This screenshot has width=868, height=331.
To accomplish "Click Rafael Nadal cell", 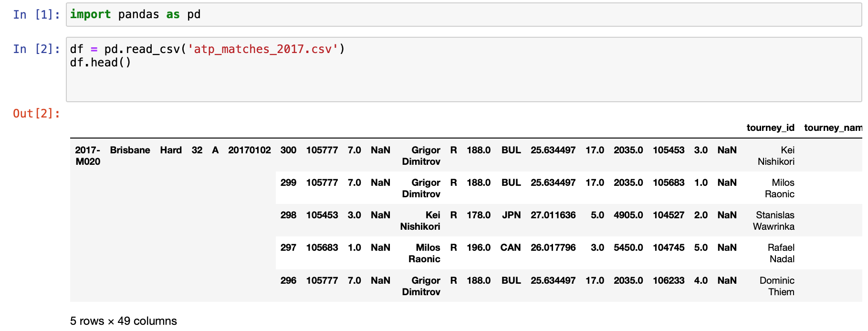I will click(x=781, y=253).
